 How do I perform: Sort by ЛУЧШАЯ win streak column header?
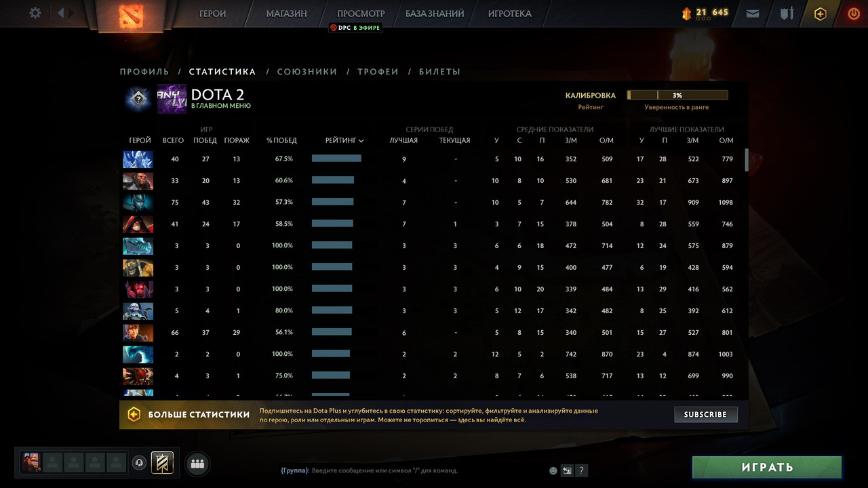pyautogui.click(x=403, y=140)
